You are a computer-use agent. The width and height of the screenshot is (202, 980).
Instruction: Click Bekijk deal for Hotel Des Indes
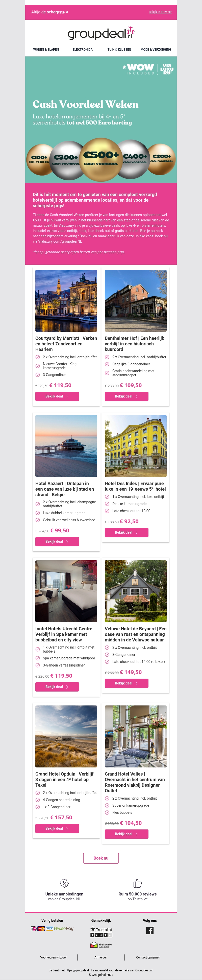pos(127,532)
